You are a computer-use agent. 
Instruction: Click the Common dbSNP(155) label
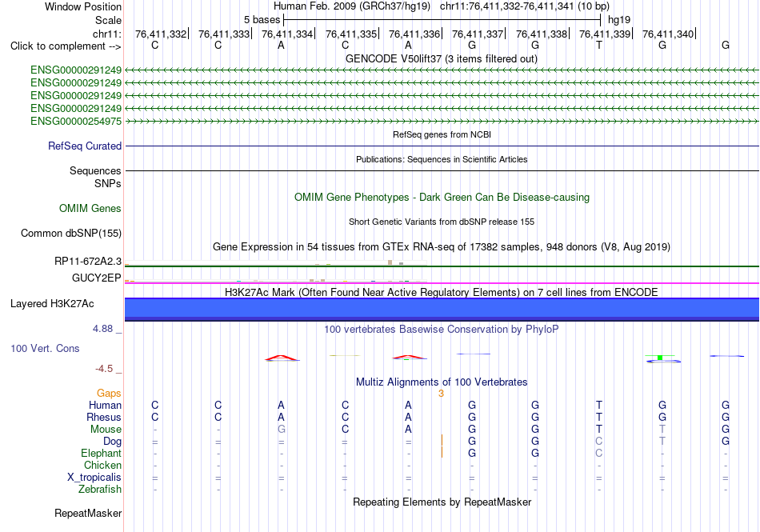click(x=71, y=233)
